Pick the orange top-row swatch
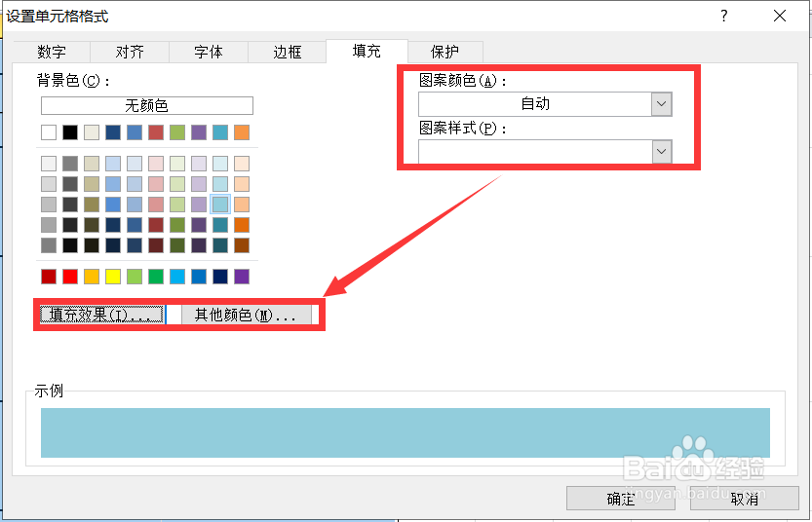The width and height of the screenshot is (812, 522). tap(242, 132)
